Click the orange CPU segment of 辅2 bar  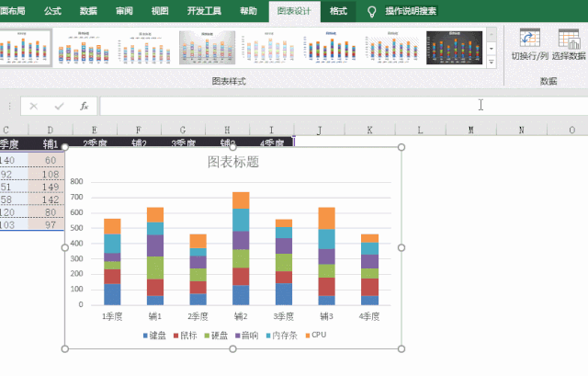click(x=241, y=200)
